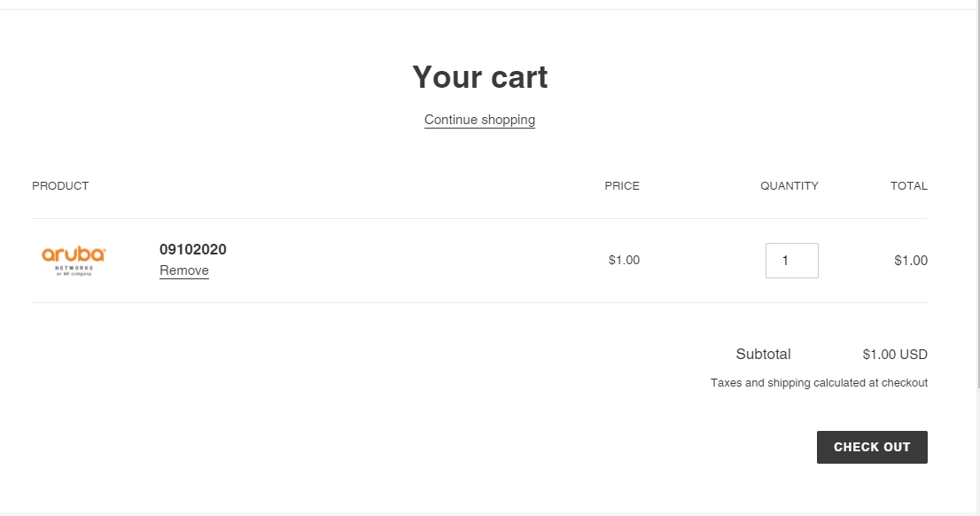Click the QUANTITY column header
Viewport: 980px width, 516px height.
(x=789, y=186)
